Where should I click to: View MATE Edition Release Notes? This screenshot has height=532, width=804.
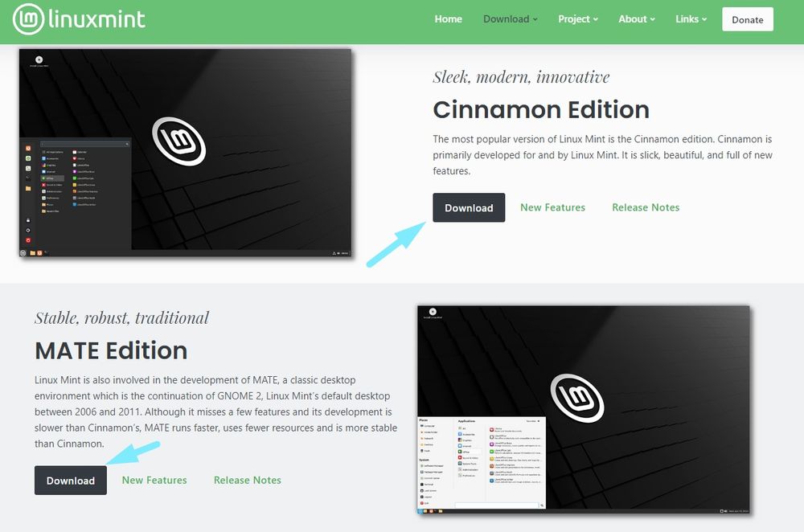[x=247, y=480]
